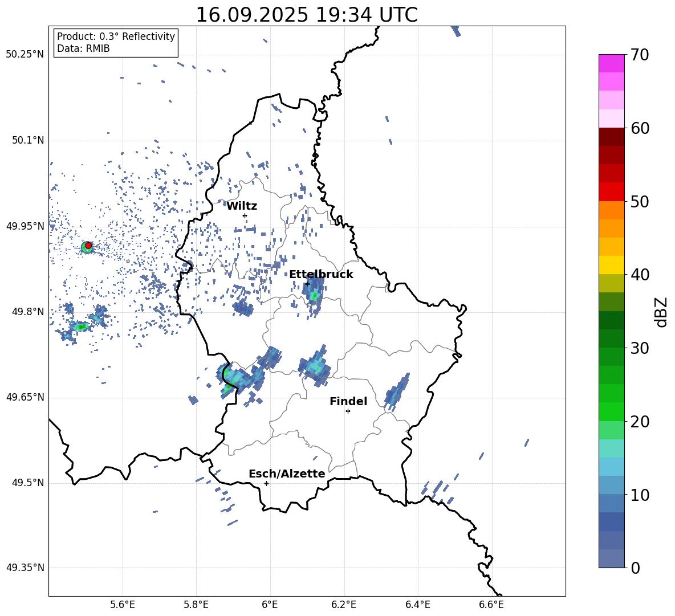Image resolution: width=675 pixels, height=616 pixels.
Task: Select the Findel city label
Action: [x=348, y=402]
